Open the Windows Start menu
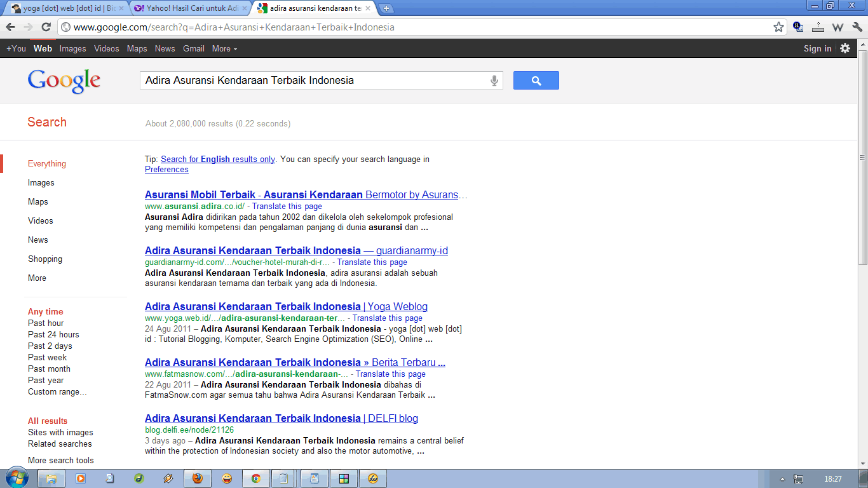868x488 pixels. click(16, 478)
